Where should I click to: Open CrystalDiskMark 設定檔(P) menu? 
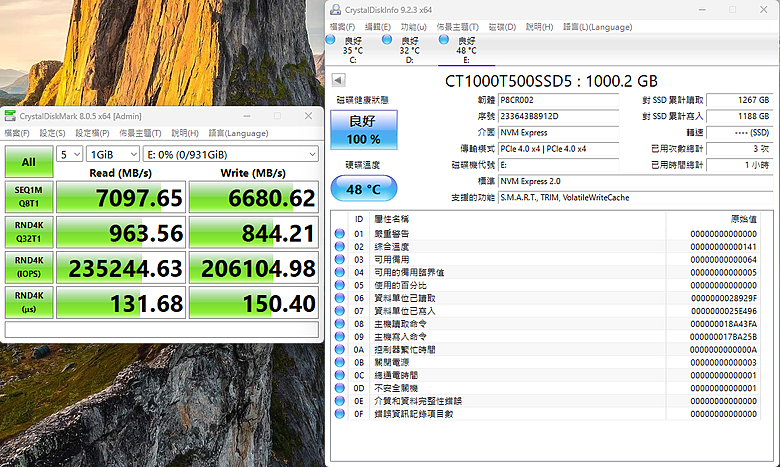pos(92,133)
